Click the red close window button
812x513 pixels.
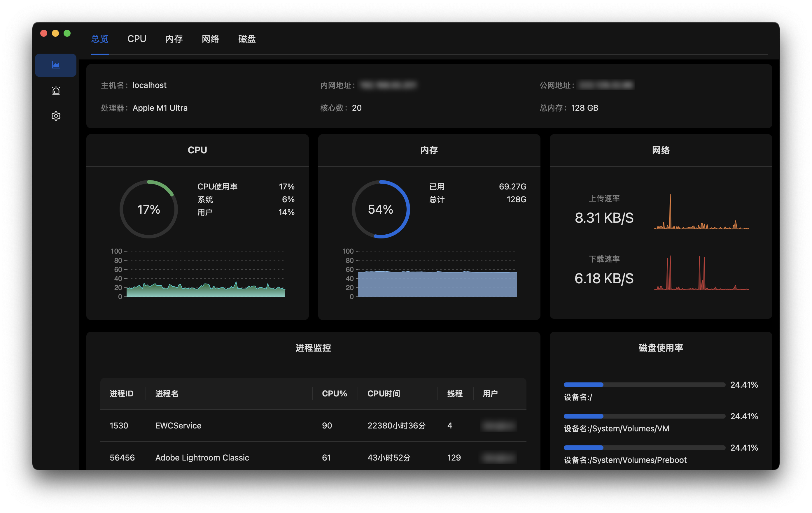coord(44,33)
